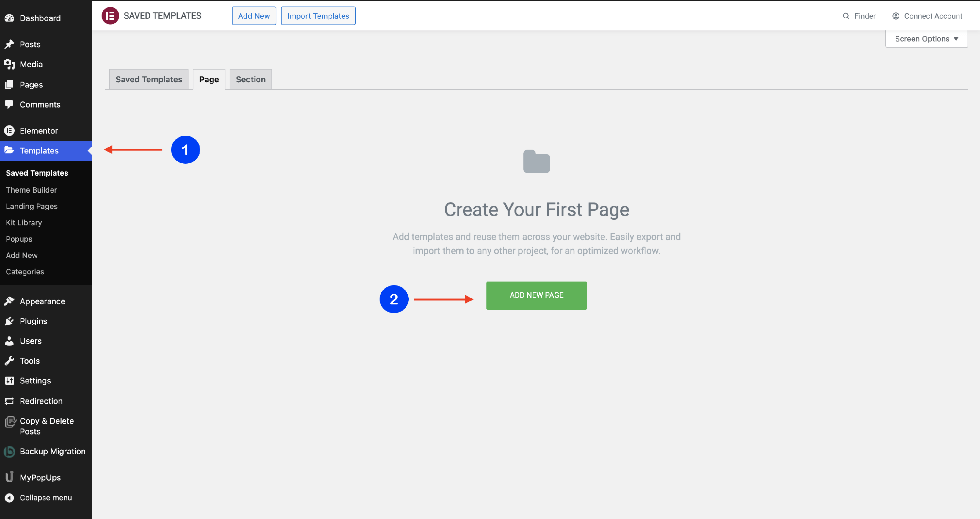Click the Dashboard gauge icon

(x=9, y=18)
